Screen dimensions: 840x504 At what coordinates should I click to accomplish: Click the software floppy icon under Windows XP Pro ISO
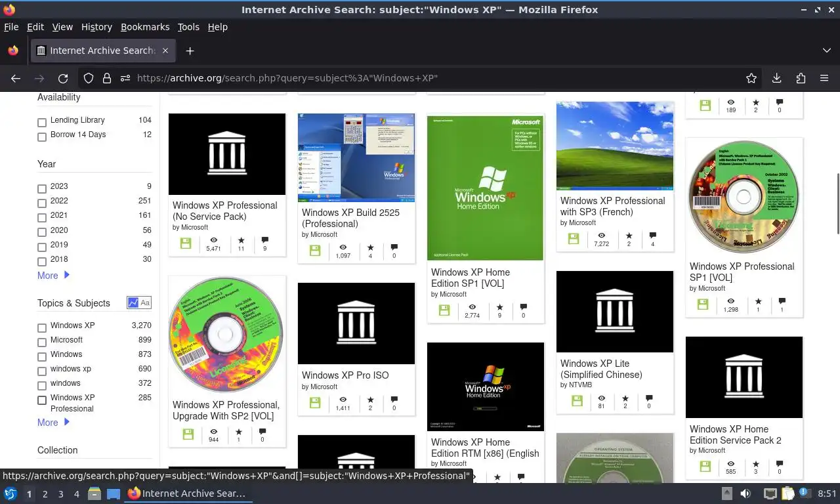[315, 402]
